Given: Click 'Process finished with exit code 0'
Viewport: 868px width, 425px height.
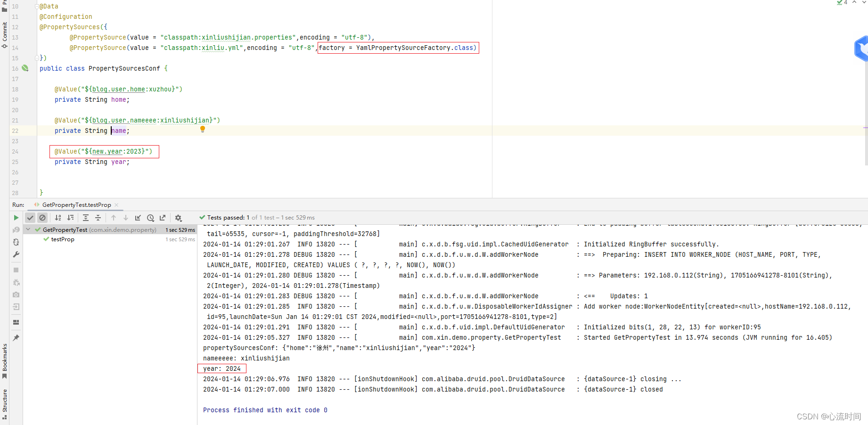Looking at the screenshot, I should (265, 410).
